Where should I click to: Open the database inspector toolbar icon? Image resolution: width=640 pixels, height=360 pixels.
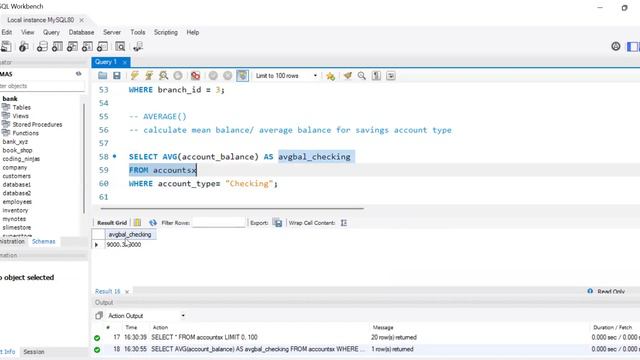pos(24,47)
